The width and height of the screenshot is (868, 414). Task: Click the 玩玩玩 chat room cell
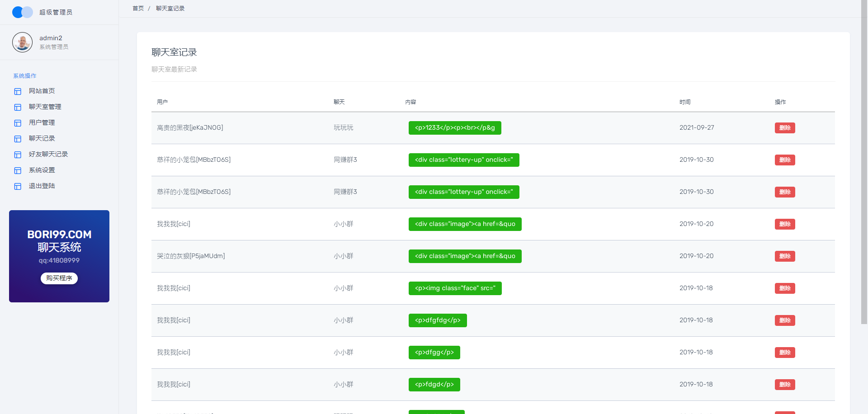coord(344,128)
